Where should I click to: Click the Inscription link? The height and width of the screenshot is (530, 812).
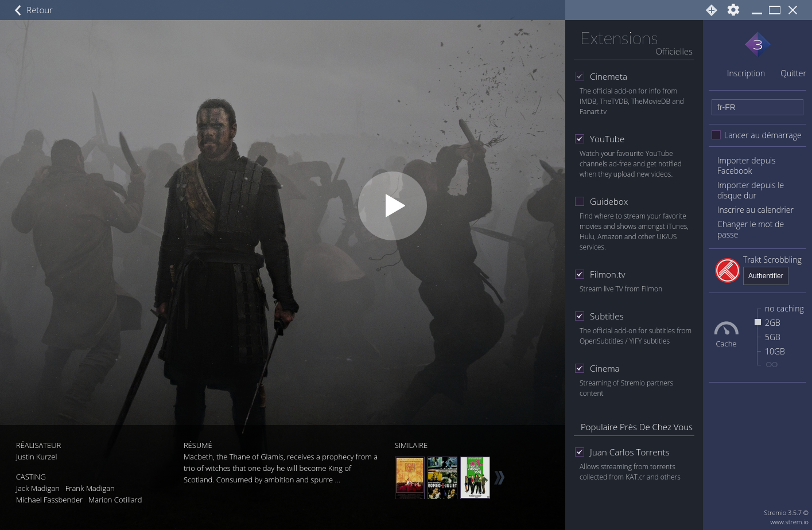point(745,73)
